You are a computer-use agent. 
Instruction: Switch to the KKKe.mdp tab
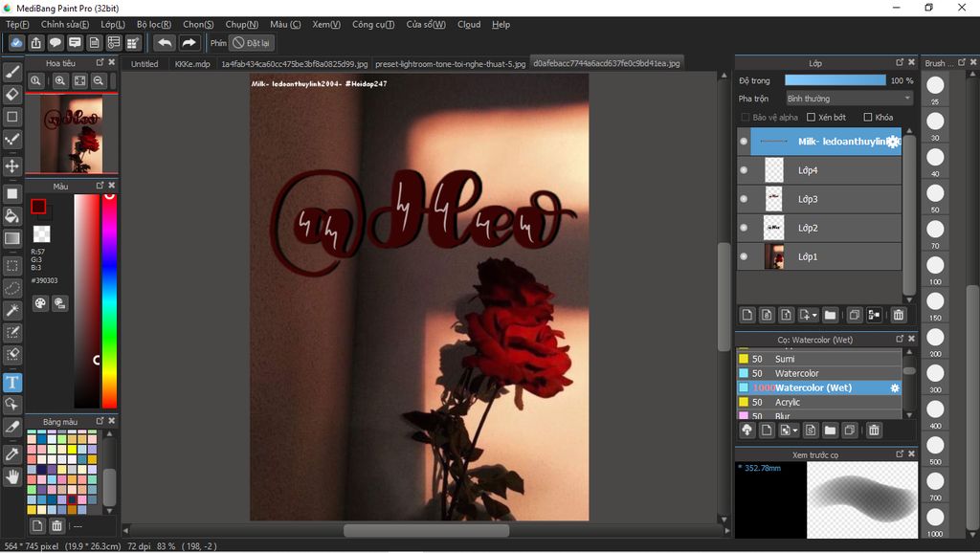coord(192,64)
